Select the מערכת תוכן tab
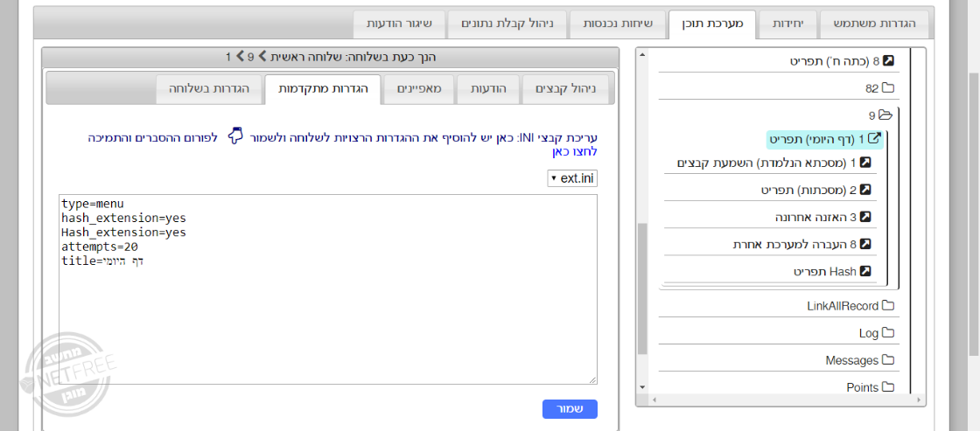Screen dimensions: 980x431 pyautogui.click(x=711, y=24)
